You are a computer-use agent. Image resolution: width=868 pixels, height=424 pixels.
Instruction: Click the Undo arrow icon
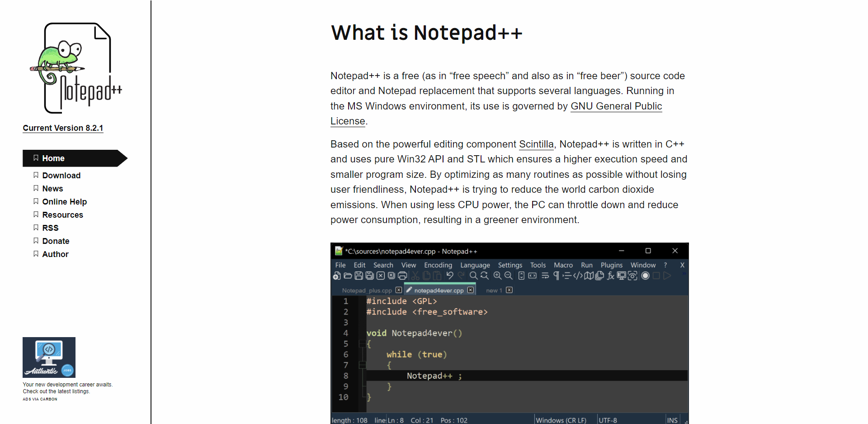coord(450,276)
